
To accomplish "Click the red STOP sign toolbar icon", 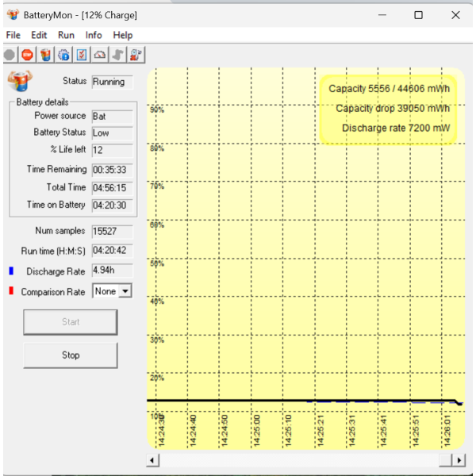I will (27, 55).
